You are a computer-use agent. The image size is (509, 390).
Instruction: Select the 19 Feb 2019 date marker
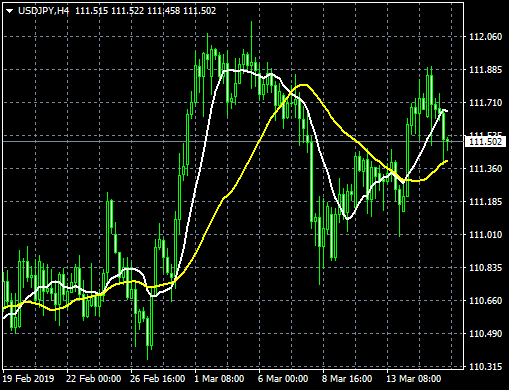(28, 379)
